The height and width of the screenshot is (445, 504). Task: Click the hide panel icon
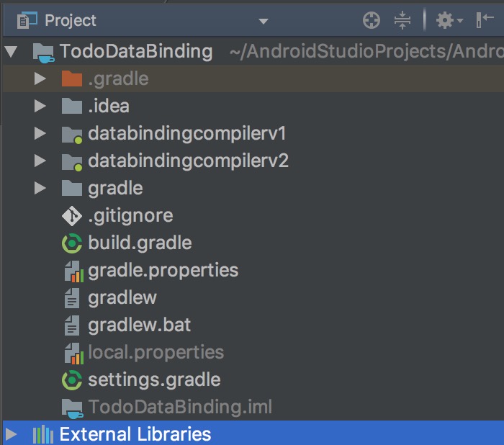click(x=485, y=21)
